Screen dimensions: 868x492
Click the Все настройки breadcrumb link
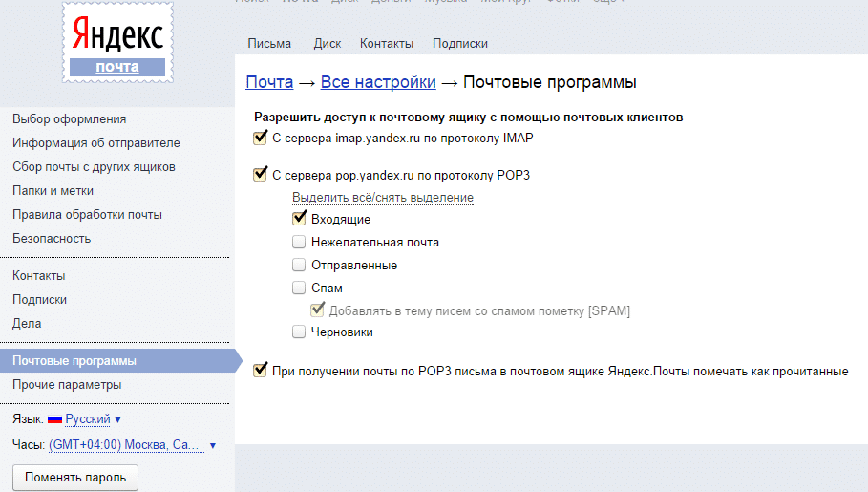tap(378, 82)
